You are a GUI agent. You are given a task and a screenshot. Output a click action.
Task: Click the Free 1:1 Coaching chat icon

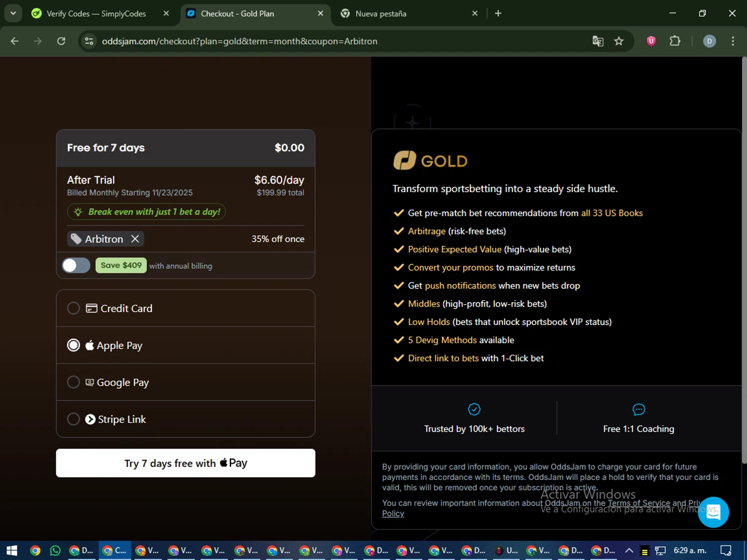point(638,409)
